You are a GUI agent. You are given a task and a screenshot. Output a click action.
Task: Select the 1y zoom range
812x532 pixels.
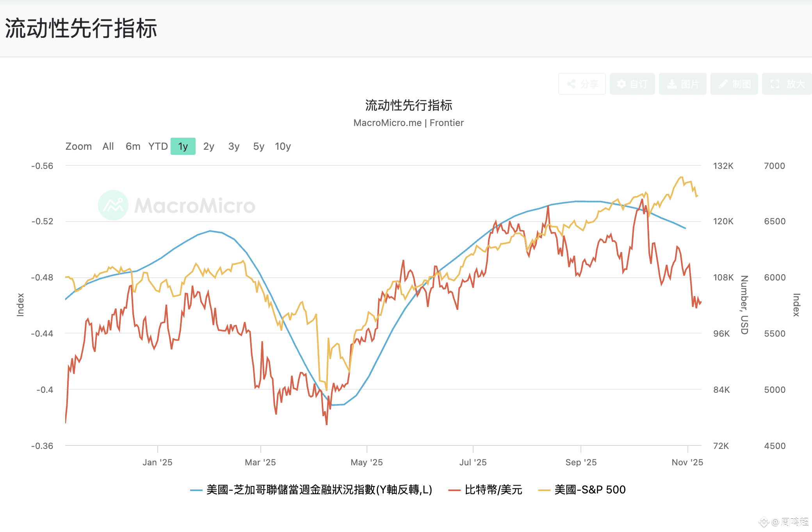pyautogui.click(x=183, y=146)
